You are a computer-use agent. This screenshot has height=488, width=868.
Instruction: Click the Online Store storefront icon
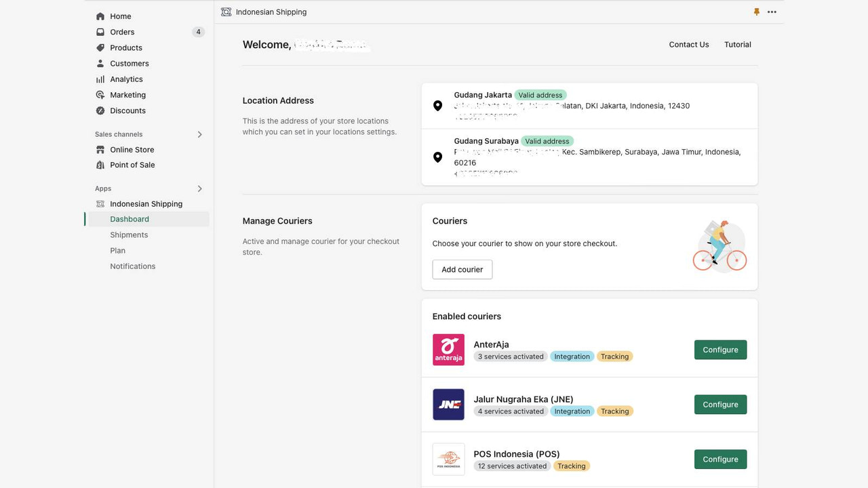(x=100, y=150)
